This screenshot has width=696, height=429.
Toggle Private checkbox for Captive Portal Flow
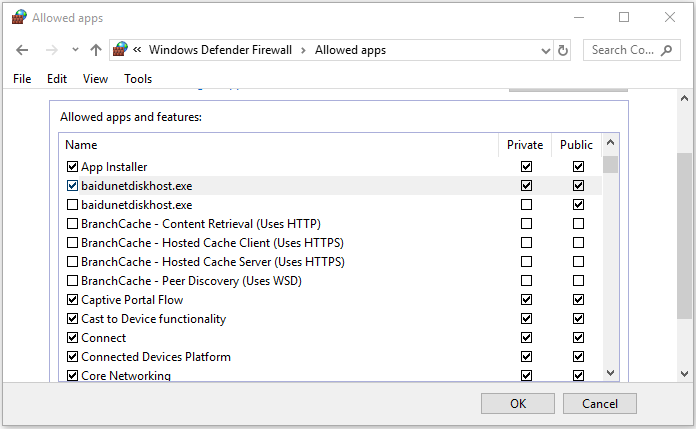[526, 300]
